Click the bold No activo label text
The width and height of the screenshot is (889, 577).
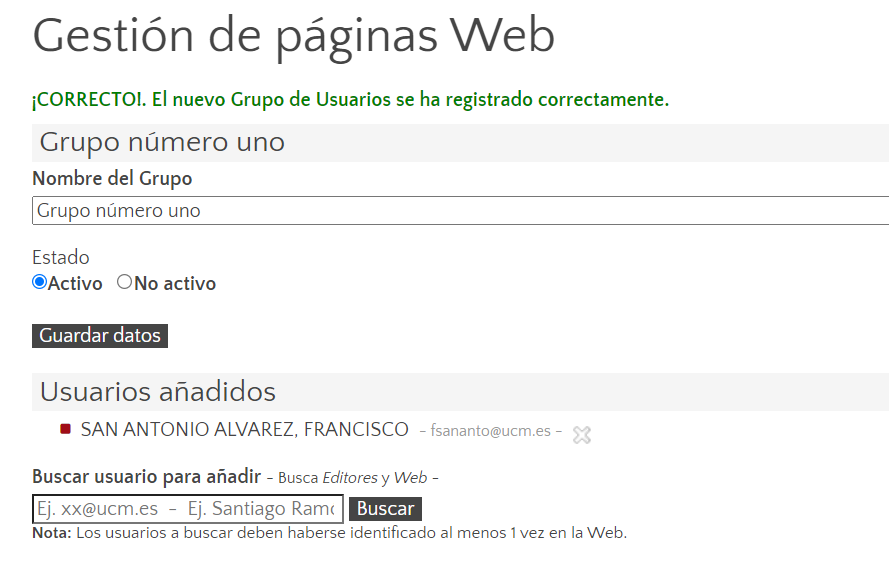[175, 283]
